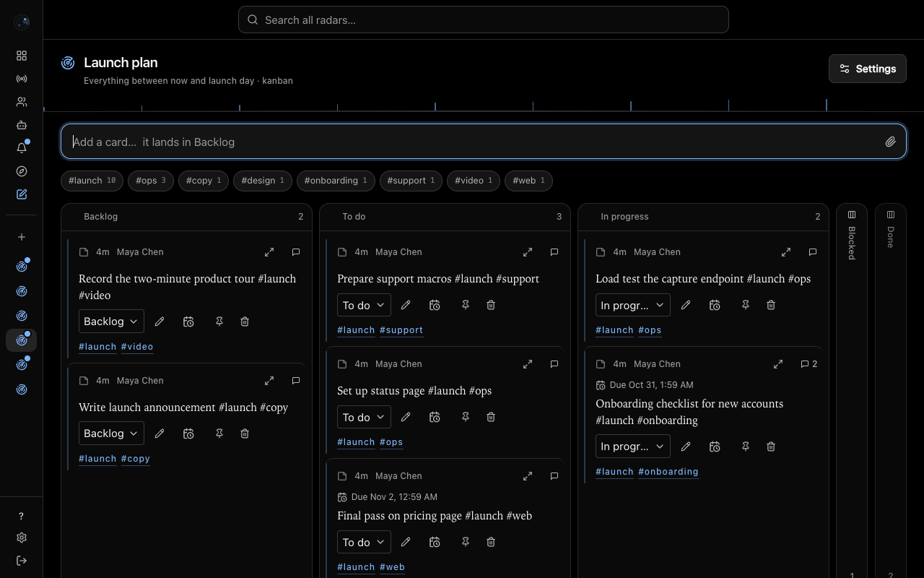Edit the Prepare support macros card
The width and height of the screenshot is (924, 578).
pos(406,305)
